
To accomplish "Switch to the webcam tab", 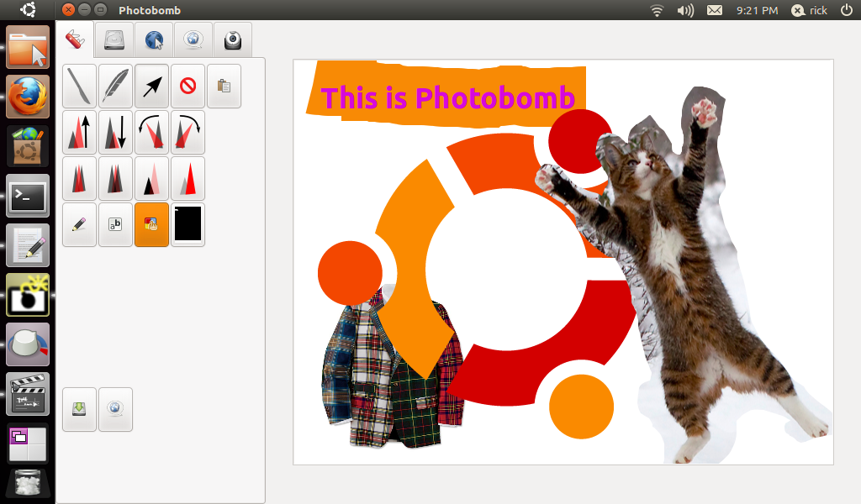I will pos(233,39).
